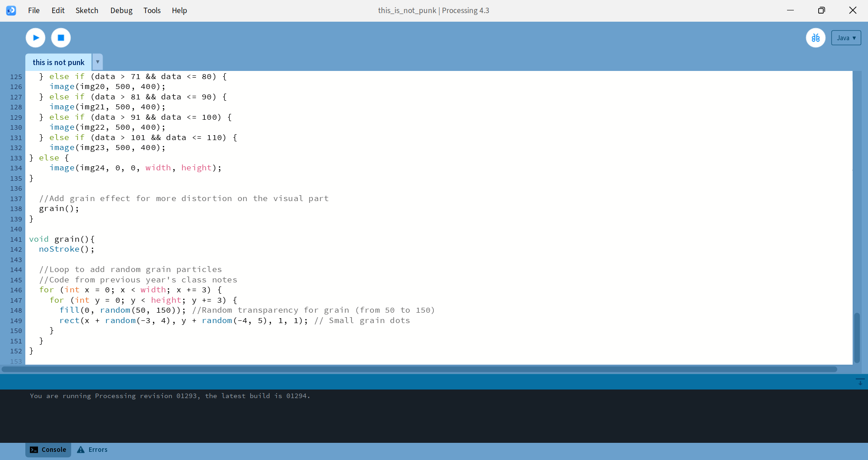Click the horizontal editor scrollbar
Image resolution: width=868 pixels, height=460 pixels.
click(x=419, y=369)
